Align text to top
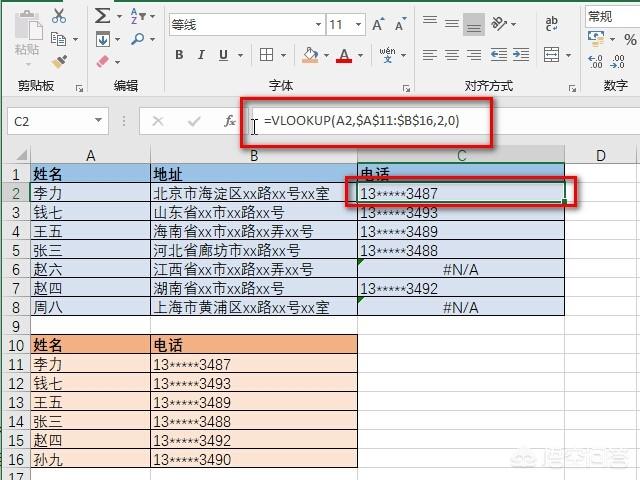Image resolution: width=640 pixels, height=480 pixels. tap(430, 22)
